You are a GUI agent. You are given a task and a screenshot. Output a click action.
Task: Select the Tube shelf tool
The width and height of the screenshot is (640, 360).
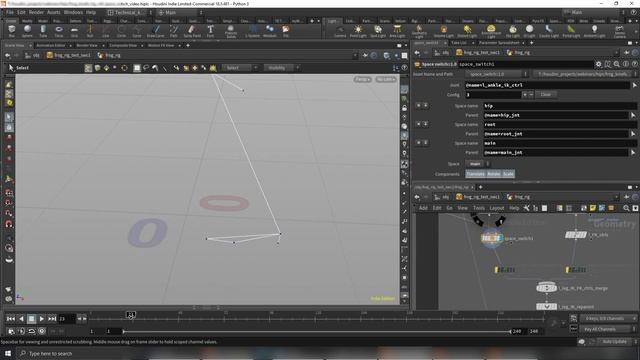click(x=43, y=31)
